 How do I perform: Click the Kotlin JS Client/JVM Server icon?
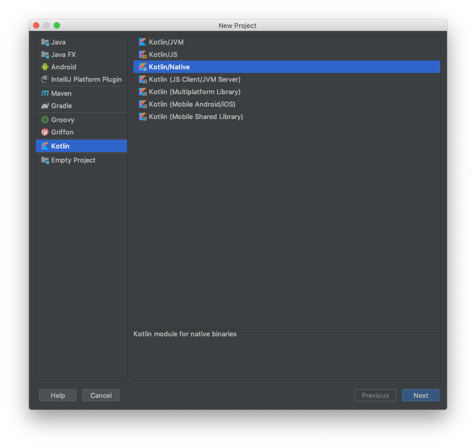[143, 79]
